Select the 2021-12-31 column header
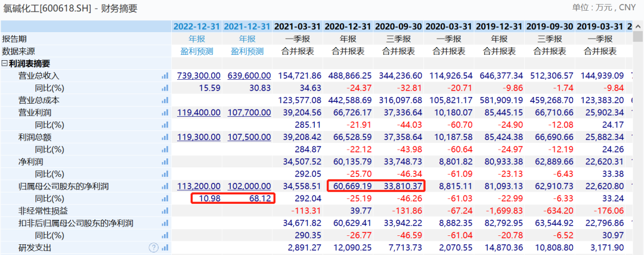This screenshot has height=255, width=644. pos(247,27)
